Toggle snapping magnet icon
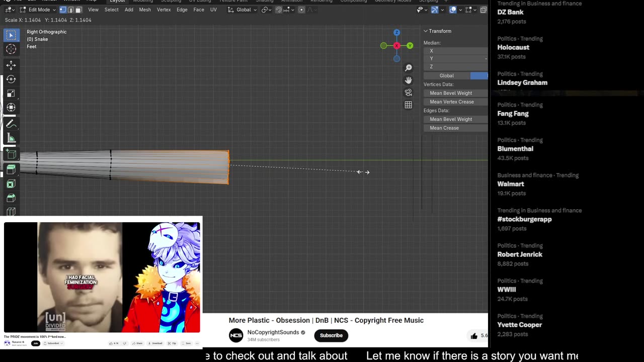 click(278, 10)
